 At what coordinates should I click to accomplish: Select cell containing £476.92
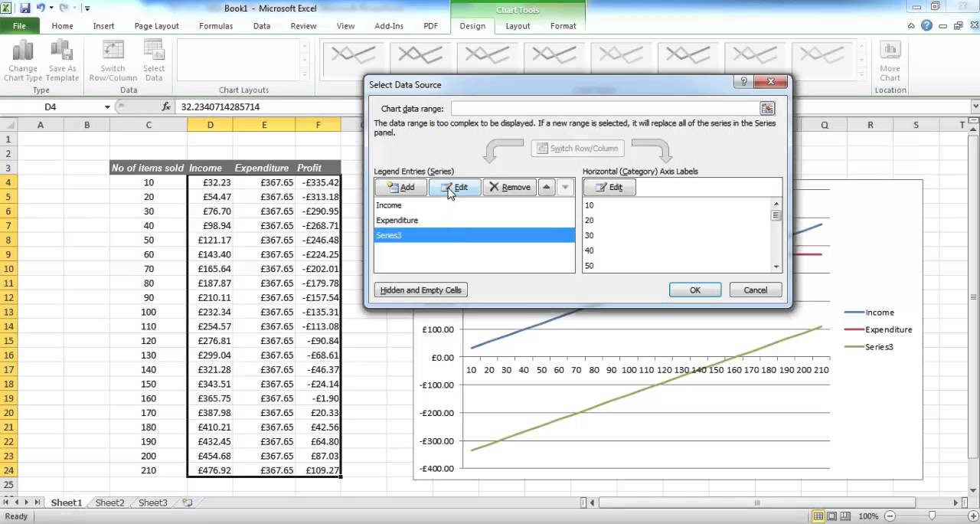pos(210,470)
